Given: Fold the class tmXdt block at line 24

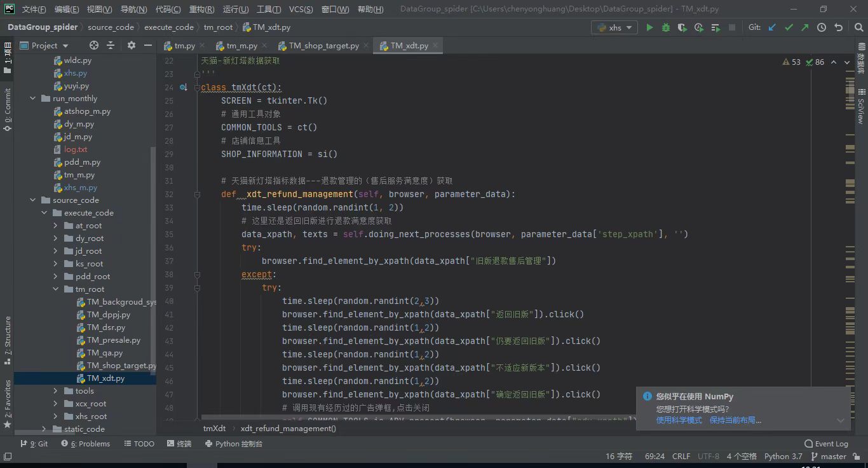Looking at the screenshot, I should coord(197,87).
